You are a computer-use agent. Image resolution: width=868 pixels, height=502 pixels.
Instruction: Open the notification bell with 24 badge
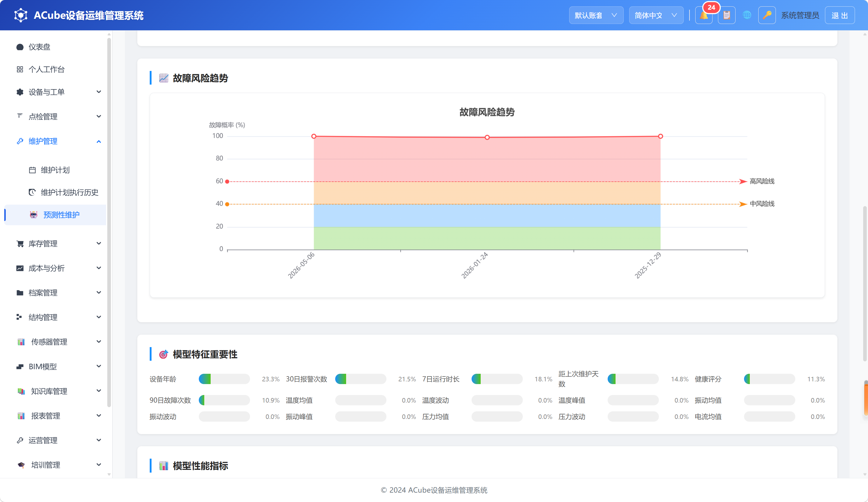704,15
